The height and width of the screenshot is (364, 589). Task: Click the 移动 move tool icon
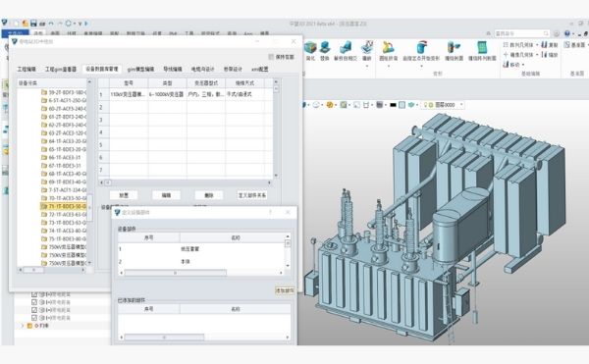(x=506, y=65)
